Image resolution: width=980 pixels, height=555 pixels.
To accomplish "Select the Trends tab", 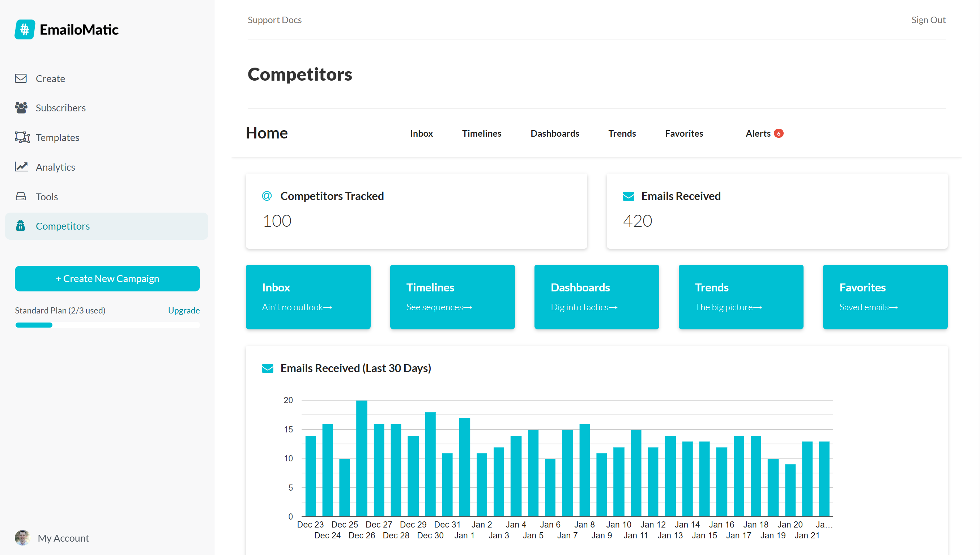I will (x=622, y=133).
